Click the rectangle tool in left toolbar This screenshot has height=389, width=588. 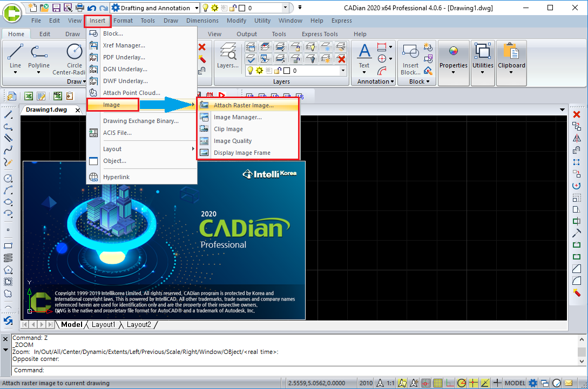point(8,246)
